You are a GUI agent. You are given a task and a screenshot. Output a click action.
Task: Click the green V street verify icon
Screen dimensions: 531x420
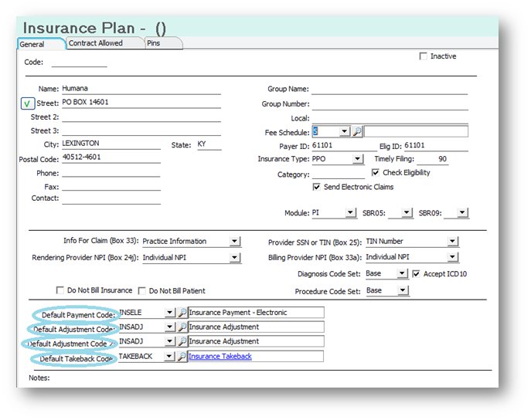click(26, 103)
